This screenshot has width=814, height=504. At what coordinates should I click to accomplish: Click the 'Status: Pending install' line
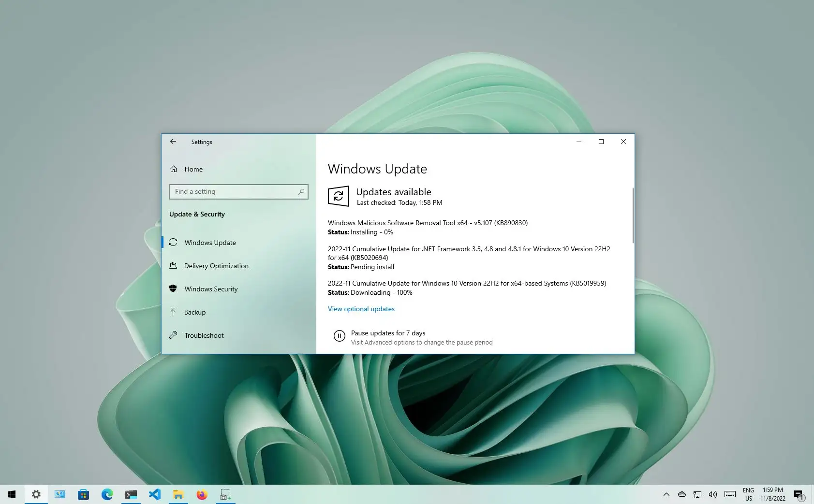[x=361, y=267]
